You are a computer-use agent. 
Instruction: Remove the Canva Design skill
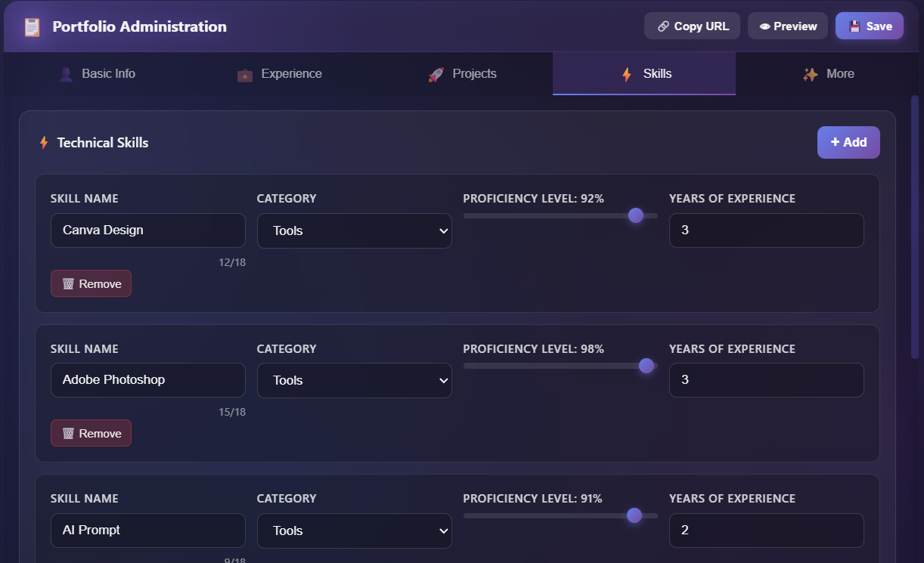click(91, 283)
